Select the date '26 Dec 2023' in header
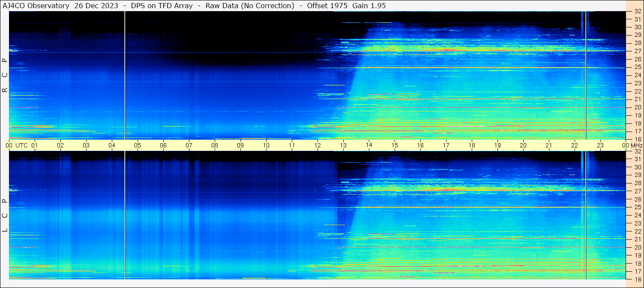644x288 pixels. pyautogui.click(x=96, y=6)
